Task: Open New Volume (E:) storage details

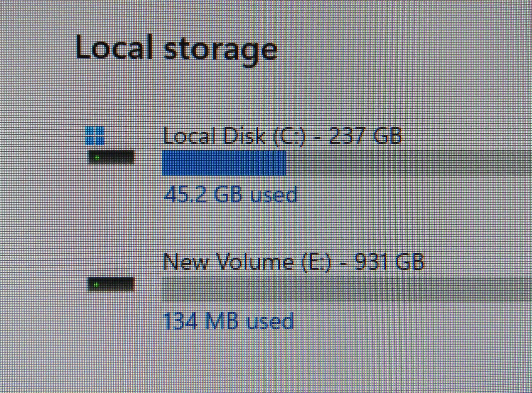Action: tap(293, 262)
